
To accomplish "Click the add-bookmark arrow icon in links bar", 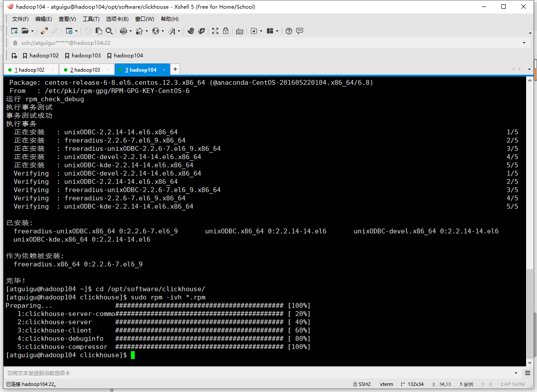I will 14,56.
